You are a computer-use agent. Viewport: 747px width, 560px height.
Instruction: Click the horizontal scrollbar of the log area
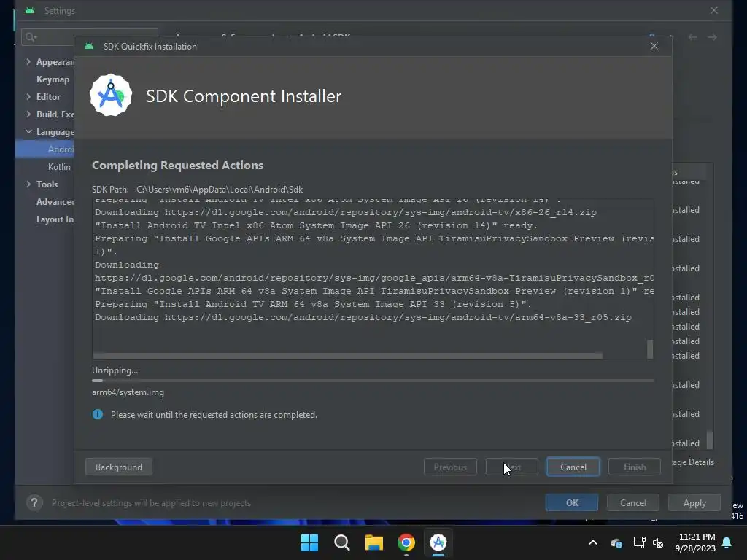click(x=348, y=356)
